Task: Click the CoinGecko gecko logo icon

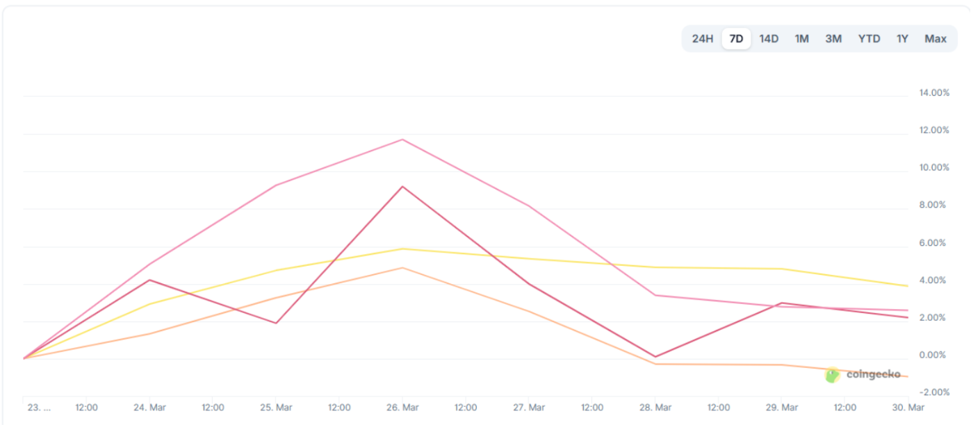Action: pos(832,376)
